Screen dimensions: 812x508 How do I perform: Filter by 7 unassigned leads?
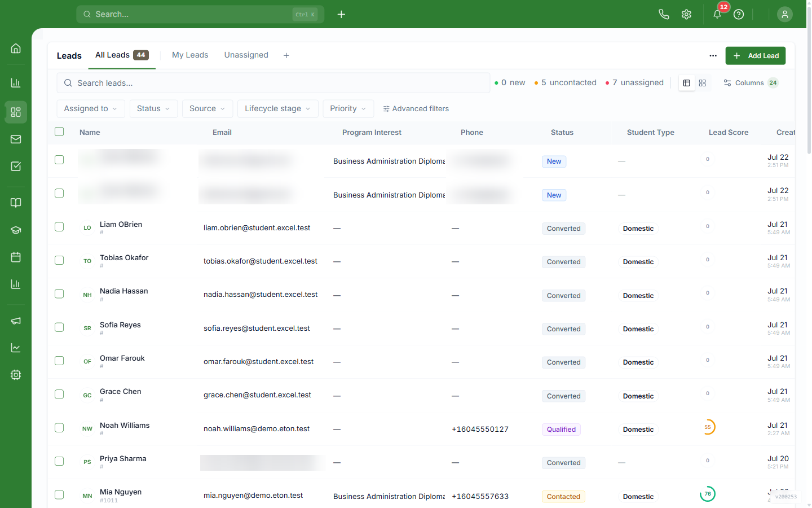[634, 83]
